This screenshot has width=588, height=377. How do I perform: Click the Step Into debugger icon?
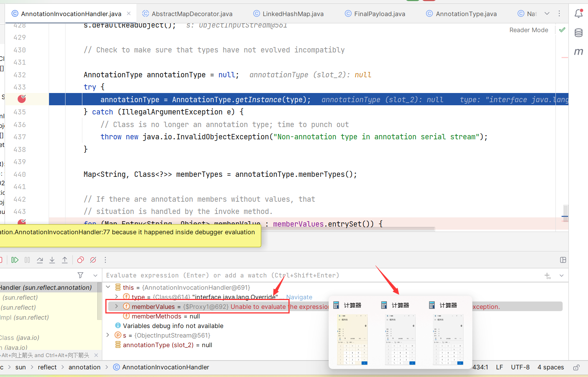pos(52,260)
